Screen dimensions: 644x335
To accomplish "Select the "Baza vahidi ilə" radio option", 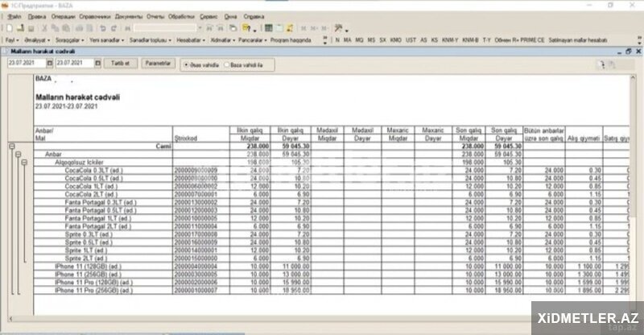I will click(x=227, y=63).
